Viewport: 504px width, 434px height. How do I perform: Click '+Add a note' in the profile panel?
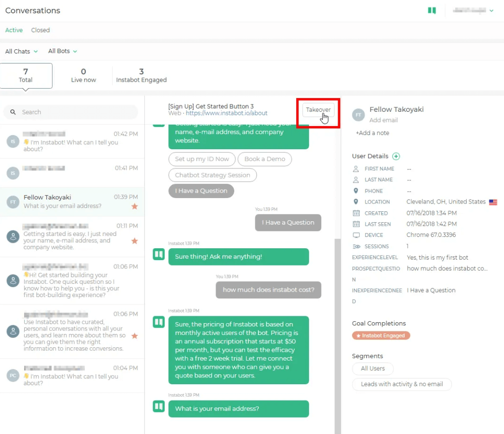(372, 133)
